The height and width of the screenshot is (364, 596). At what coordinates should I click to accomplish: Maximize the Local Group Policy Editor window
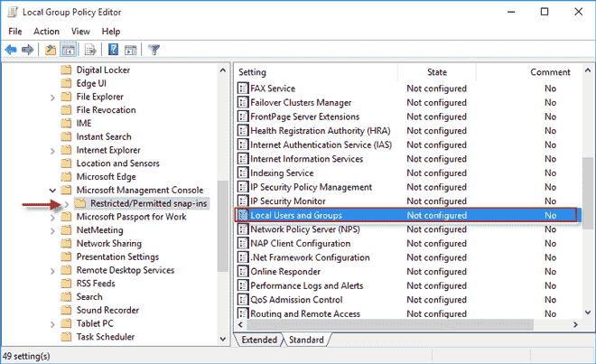click(545, 12)
